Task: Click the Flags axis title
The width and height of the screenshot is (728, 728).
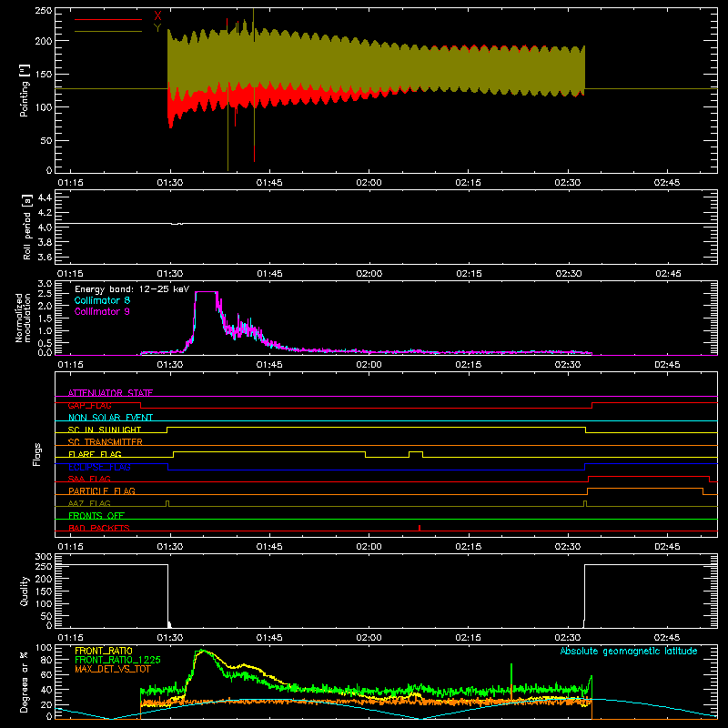Action: (x=36, y=454)
